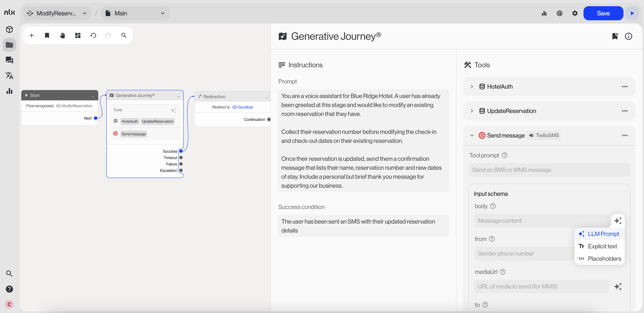This screenshot has width=644, height=313.
Task: Collapse the Generative Journey node
Action: (x=178, y=96)
